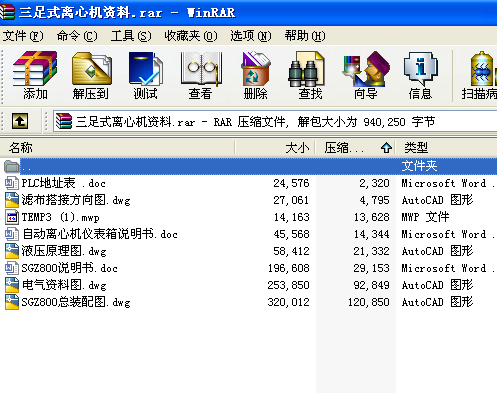Click size value 45,568
This screenshot has width=497, height=393.
click(291, 234)
